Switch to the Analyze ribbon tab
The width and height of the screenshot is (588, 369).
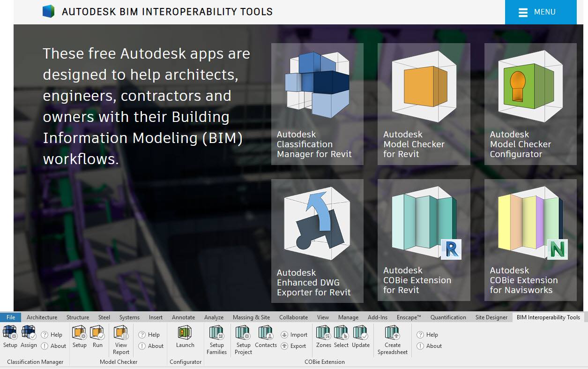[214, 317]
